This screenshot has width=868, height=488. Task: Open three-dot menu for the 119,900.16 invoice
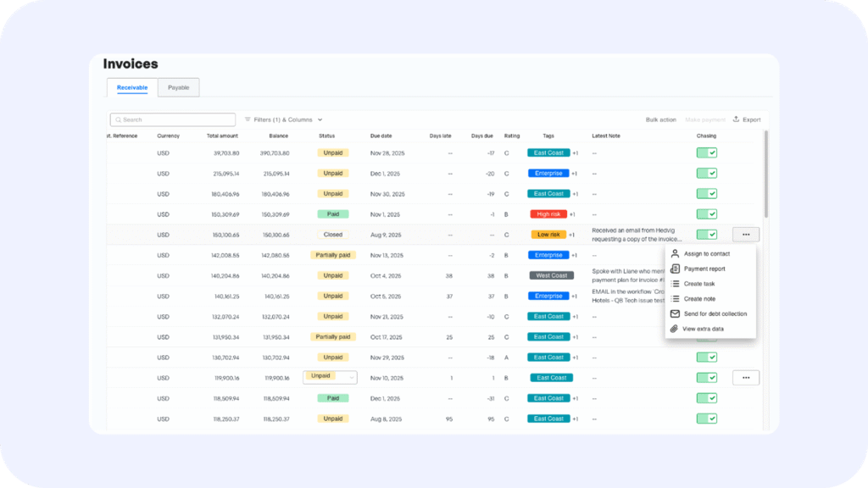click(746, 378)
